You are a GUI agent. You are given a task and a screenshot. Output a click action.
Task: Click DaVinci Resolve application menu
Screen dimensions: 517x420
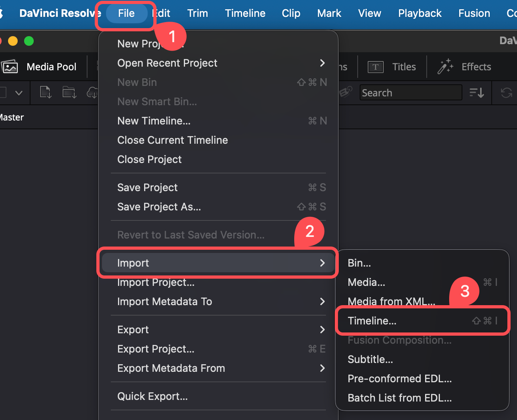click(60, 13)
